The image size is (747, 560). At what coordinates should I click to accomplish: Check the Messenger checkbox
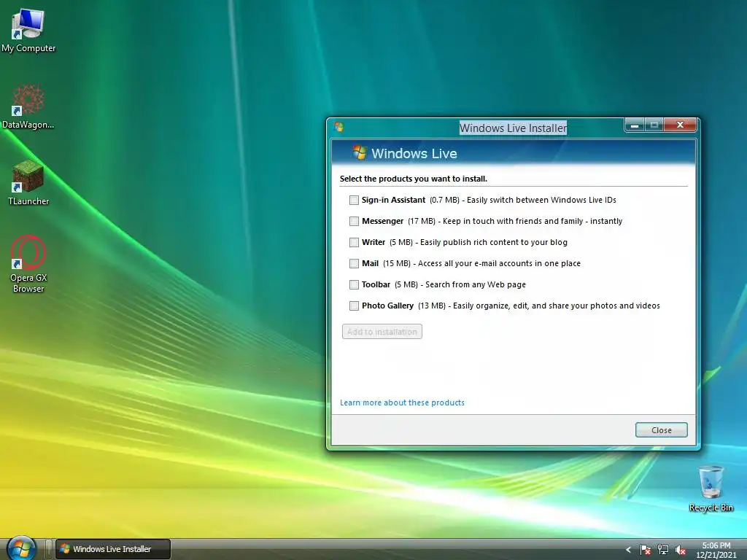(x=354, y=221)
